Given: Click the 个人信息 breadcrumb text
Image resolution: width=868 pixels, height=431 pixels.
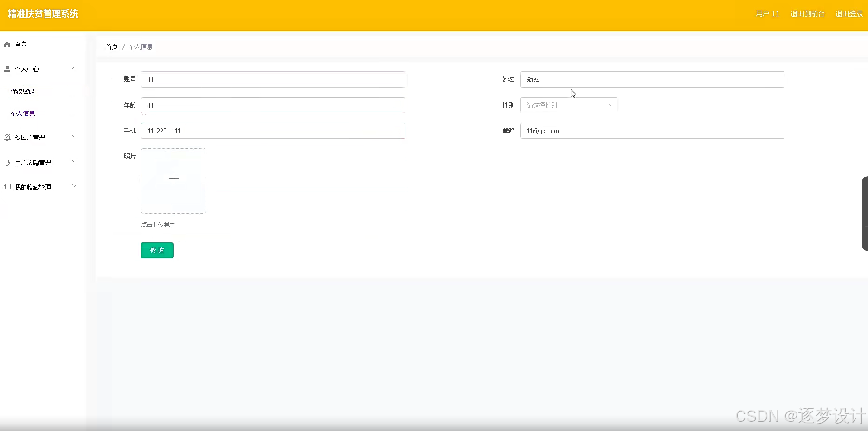Looking at the screenshot, I should click(141, 47).
